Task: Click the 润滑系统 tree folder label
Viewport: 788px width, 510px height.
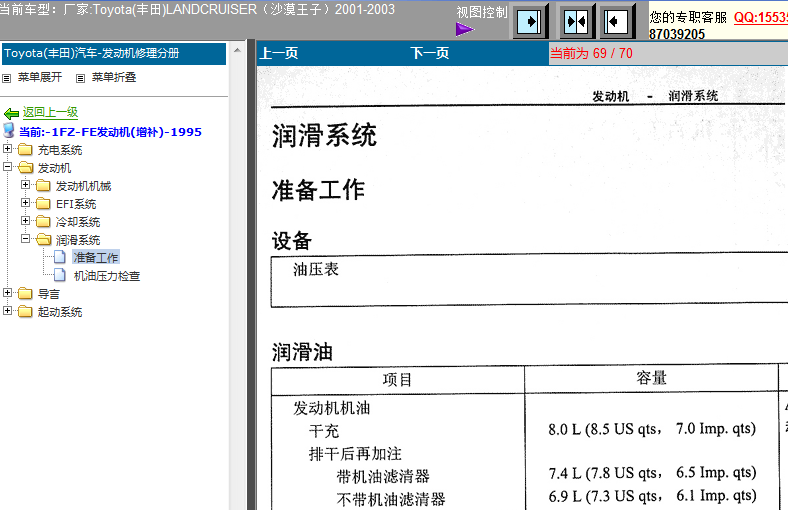Action: (x=78, y=240)
